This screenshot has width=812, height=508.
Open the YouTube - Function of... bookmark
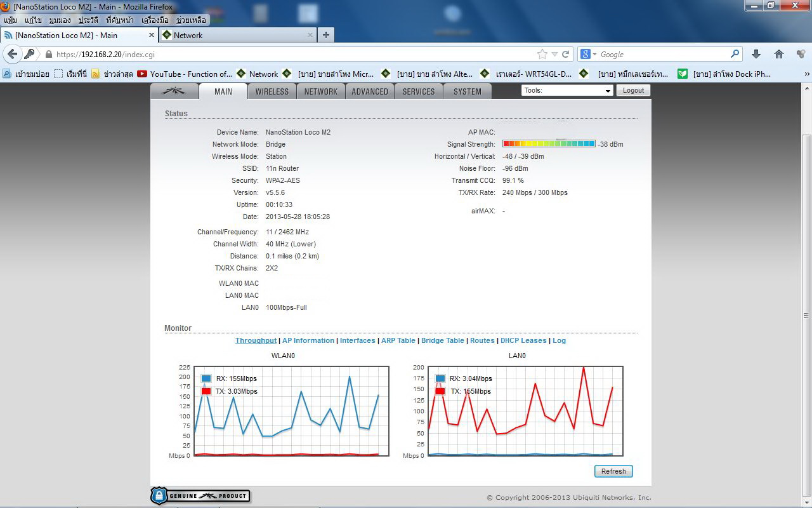tap(185, 74)
